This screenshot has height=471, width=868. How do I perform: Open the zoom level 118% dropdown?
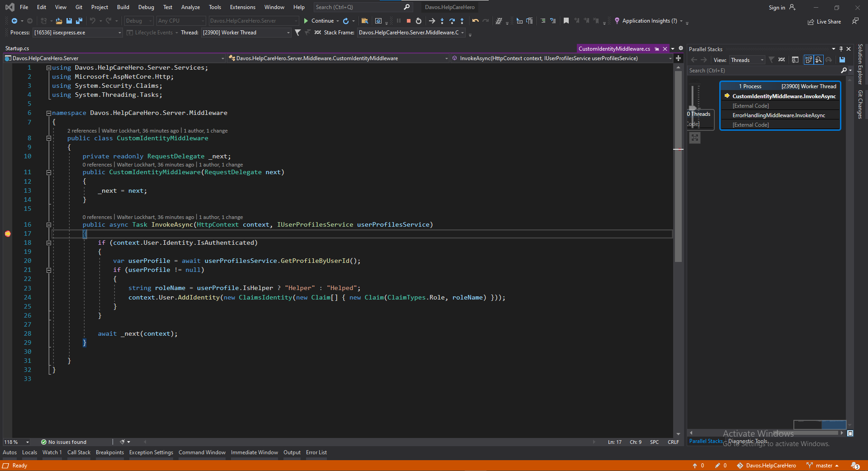click(27, 442)
